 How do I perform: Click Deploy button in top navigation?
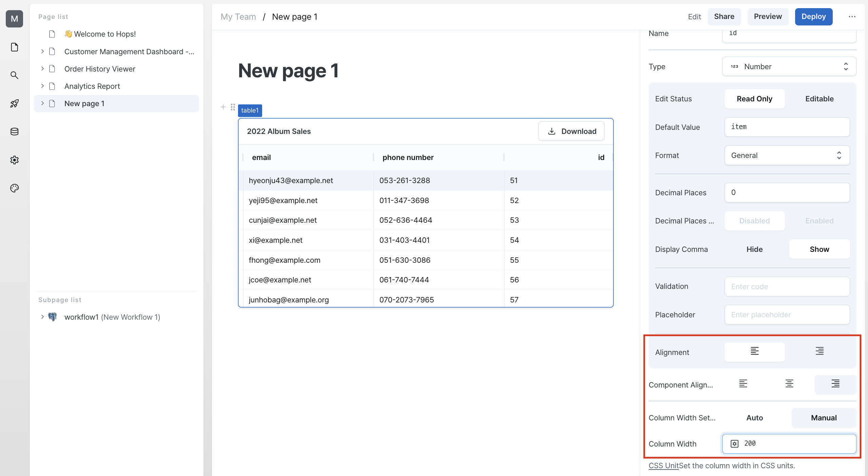coord(813,16)
